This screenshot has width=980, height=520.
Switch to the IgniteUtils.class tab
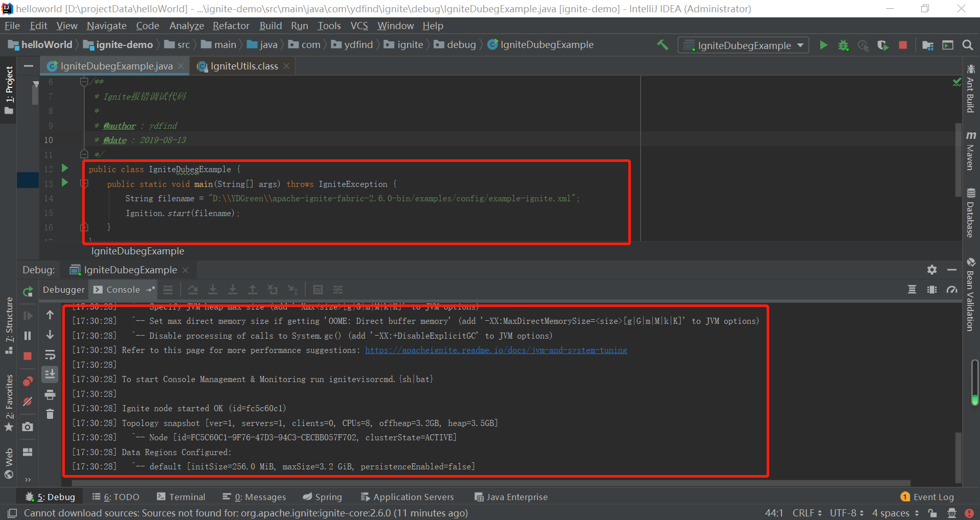(244, 66)
